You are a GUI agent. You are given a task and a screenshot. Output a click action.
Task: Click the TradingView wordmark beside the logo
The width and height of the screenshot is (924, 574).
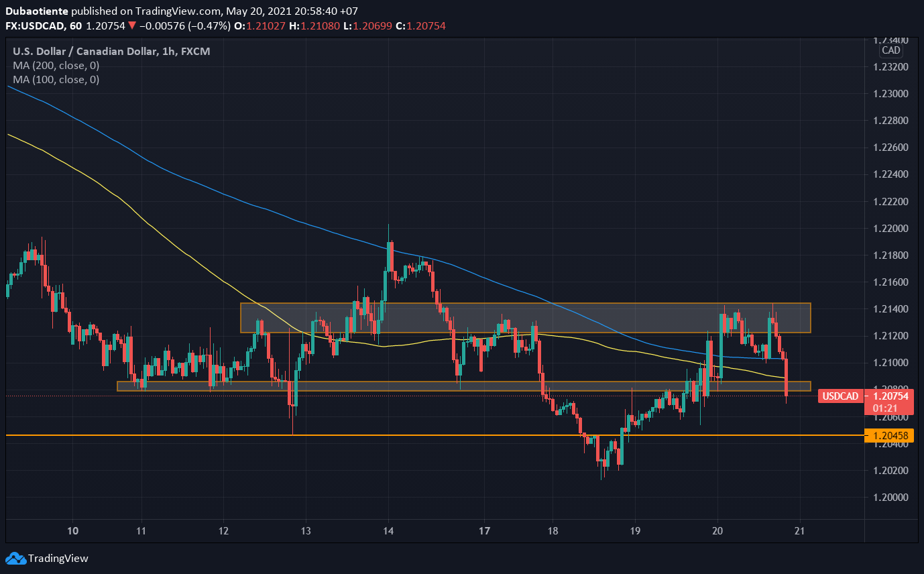click(58, 558)
